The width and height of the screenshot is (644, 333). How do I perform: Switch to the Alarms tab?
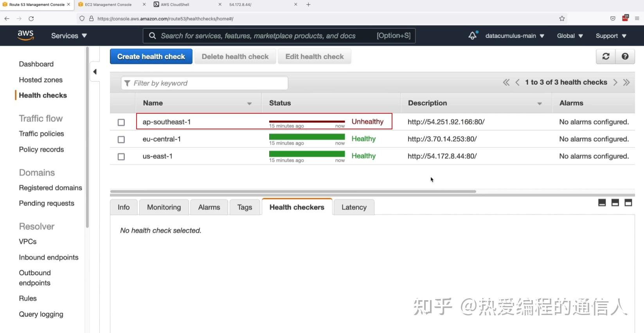click(209, 207)
